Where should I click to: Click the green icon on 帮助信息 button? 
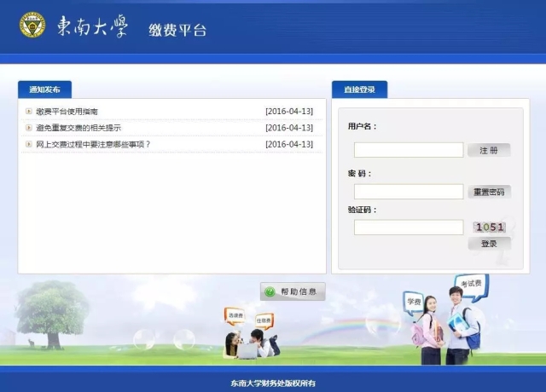pos(270,291)
